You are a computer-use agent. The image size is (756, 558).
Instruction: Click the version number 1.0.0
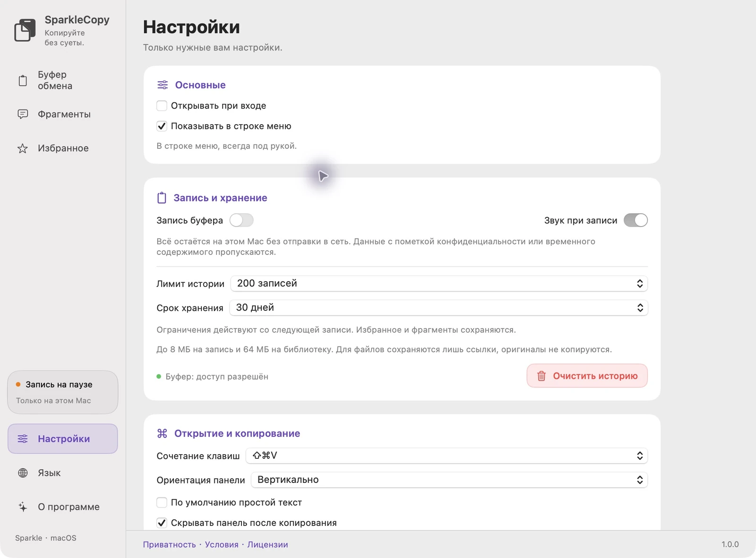(730, 544)
